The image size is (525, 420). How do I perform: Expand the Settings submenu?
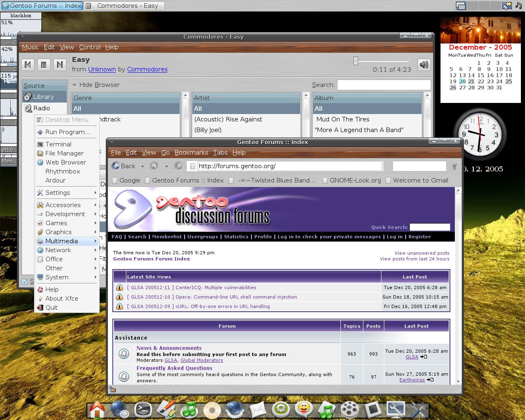[x=67, y=193]
